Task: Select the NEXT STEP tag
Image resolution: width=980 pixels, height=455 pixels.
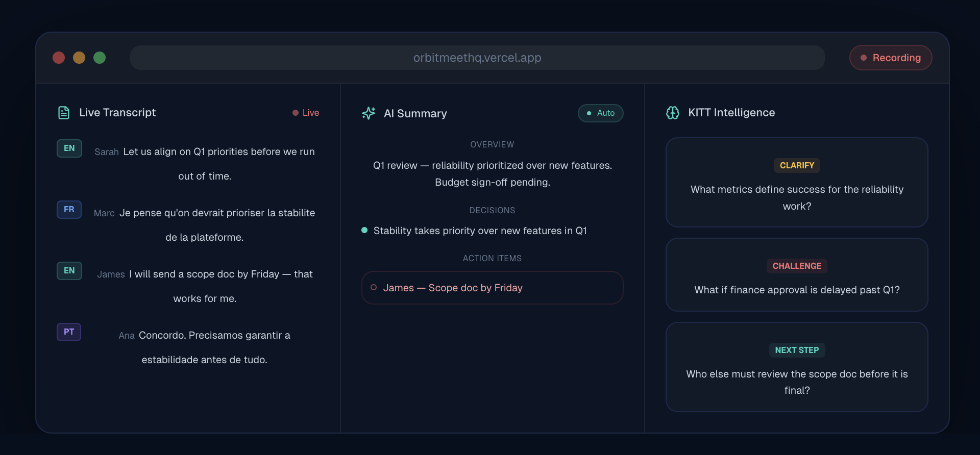Action: [797, 350]
